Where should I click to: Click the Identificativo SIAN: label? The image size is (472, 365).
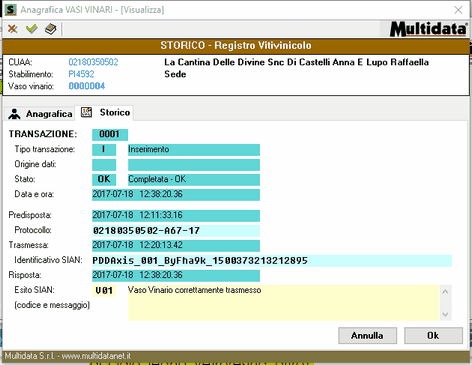click(x=48, y=260)
